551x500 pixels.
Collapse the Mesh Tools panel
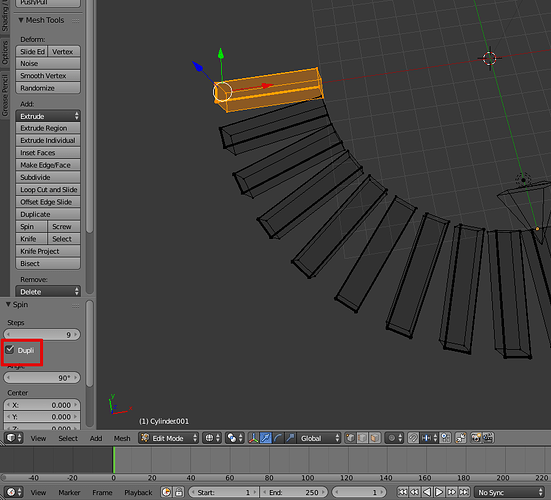[x=21, y=20]
